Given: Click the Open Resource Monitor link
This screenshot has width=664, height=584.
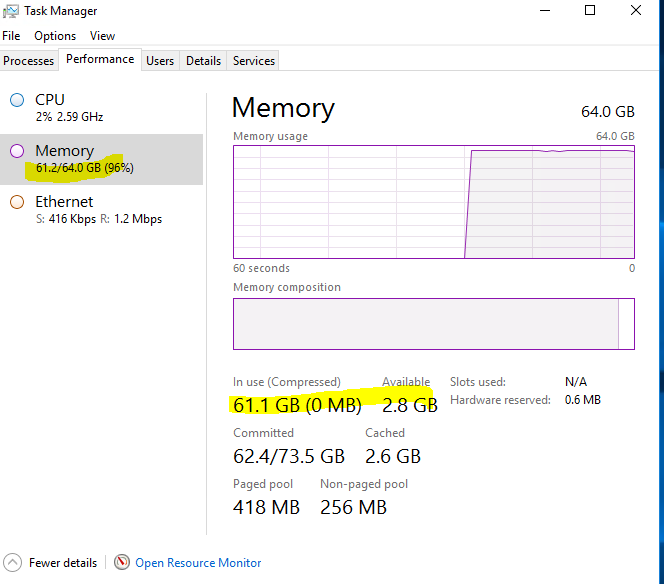Looking at the screenshot, I should tap(198, 563).
